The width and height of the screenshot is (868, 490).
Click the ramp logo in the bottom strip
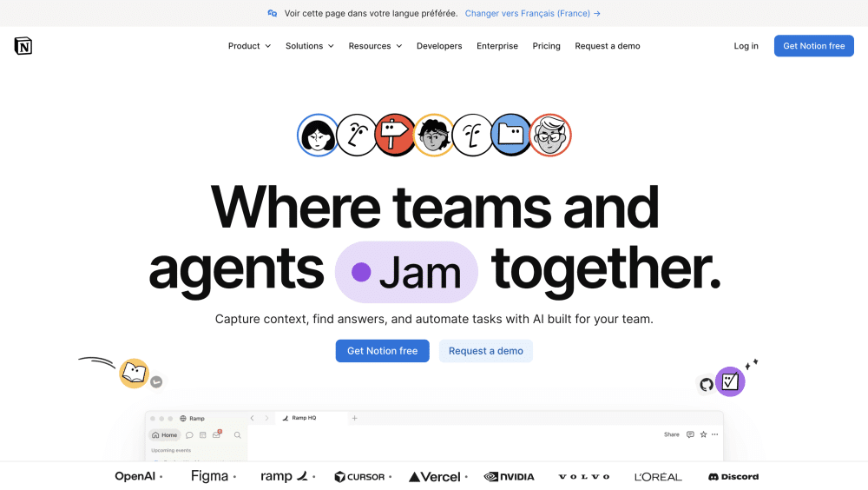pyautogui.click(x=284, y=476)
